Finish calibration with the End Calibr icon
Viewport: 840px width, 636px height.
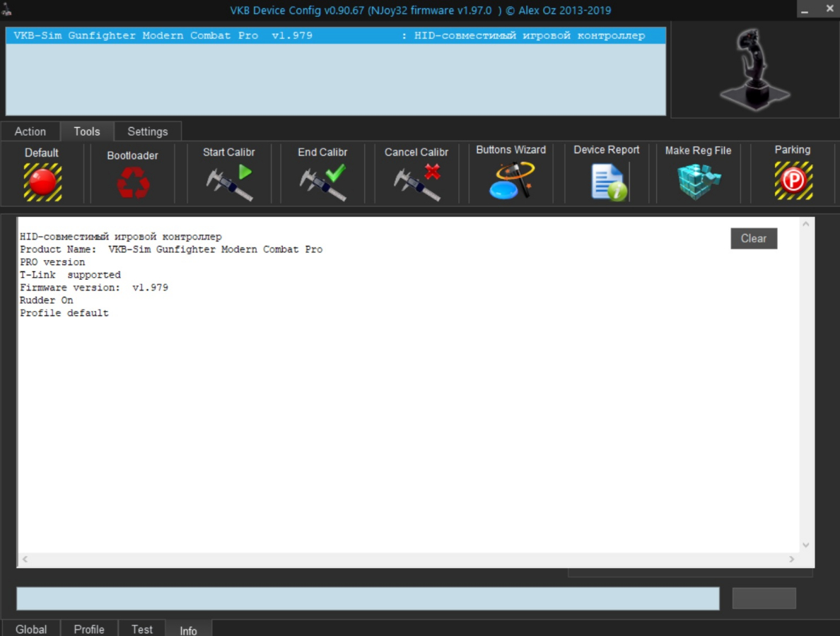pos(323,182)
